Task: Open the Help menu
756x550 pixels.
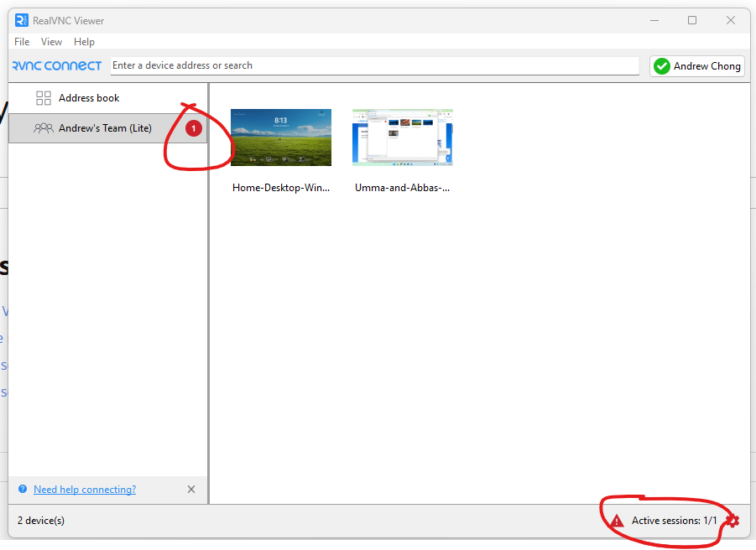Action: pyautogui.click(x=84, y=42)
